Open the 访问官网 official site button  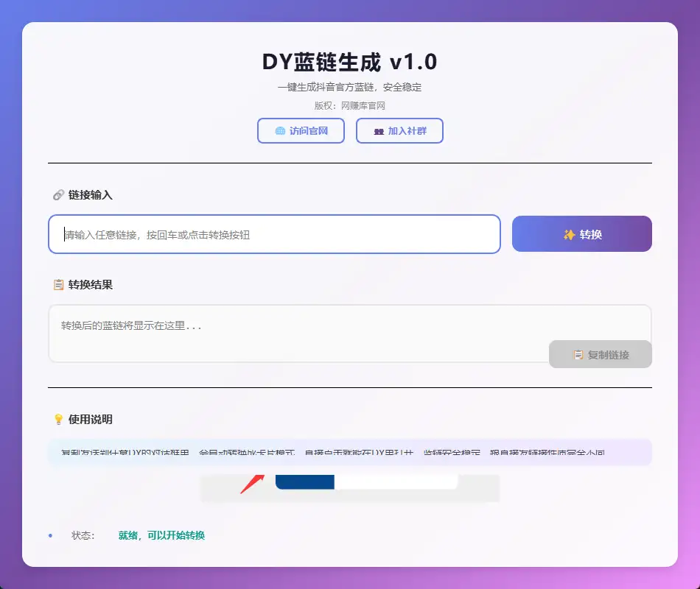tap(301, 130)
